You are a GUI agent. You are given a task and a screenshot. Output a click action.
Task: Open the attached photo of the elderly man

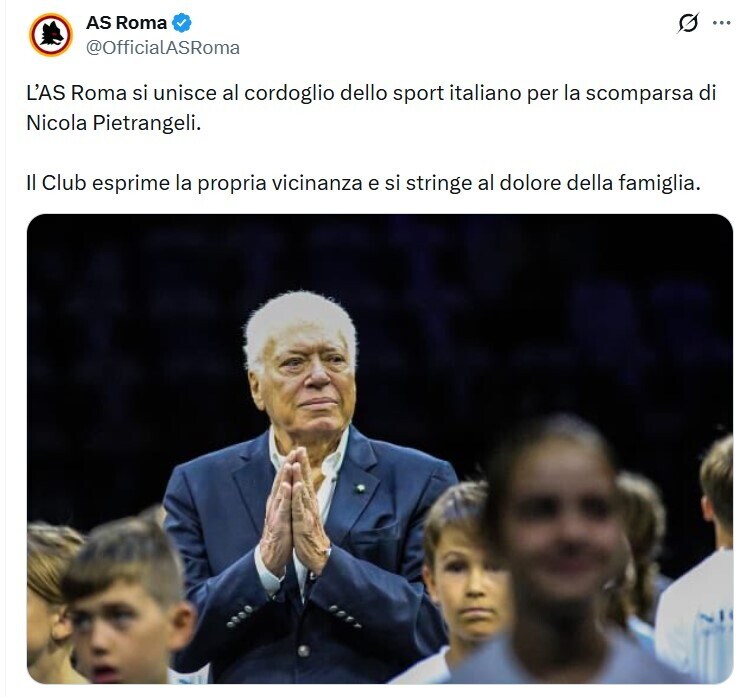tap(380, 449)
